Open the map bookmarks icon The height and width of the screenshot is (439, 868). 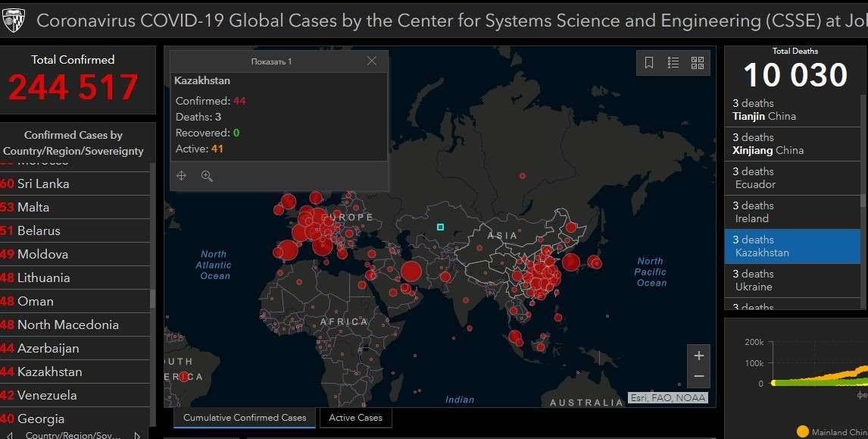tap(649, 63)
